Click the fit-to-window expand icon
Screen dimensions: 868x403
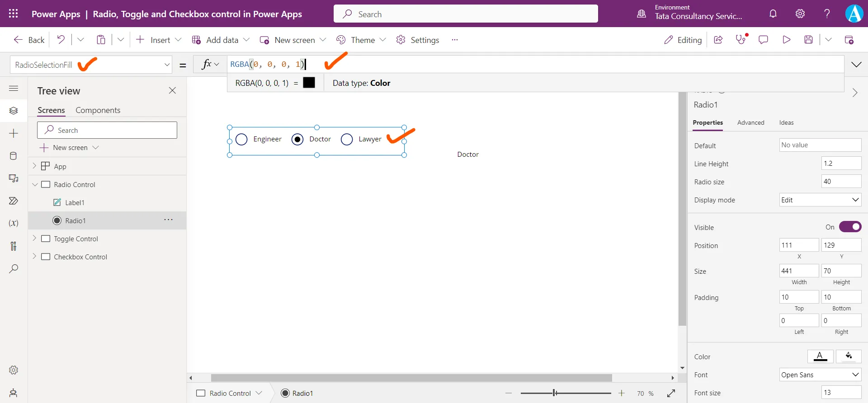pos(671,394)
